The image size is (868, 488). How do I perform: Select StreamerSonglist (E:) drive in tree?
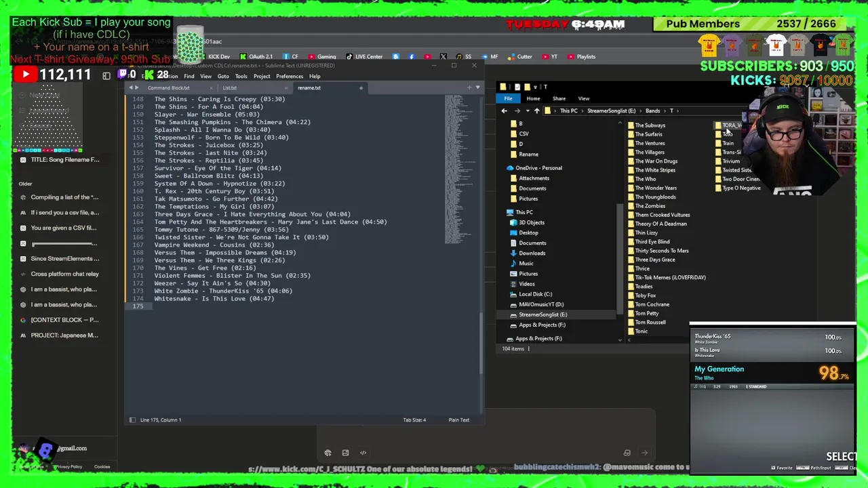click(x=542, y=314)
